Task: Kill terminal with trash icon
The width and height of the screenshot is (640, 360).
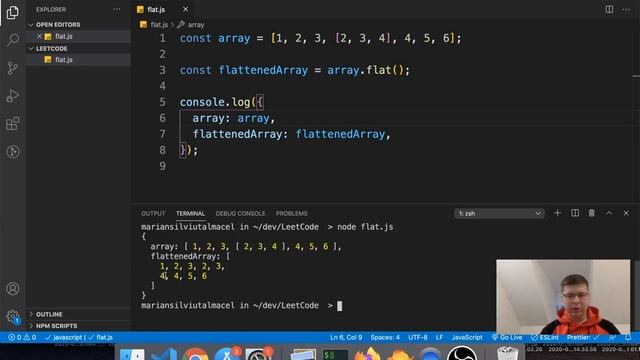Action: tap(591, 213)
